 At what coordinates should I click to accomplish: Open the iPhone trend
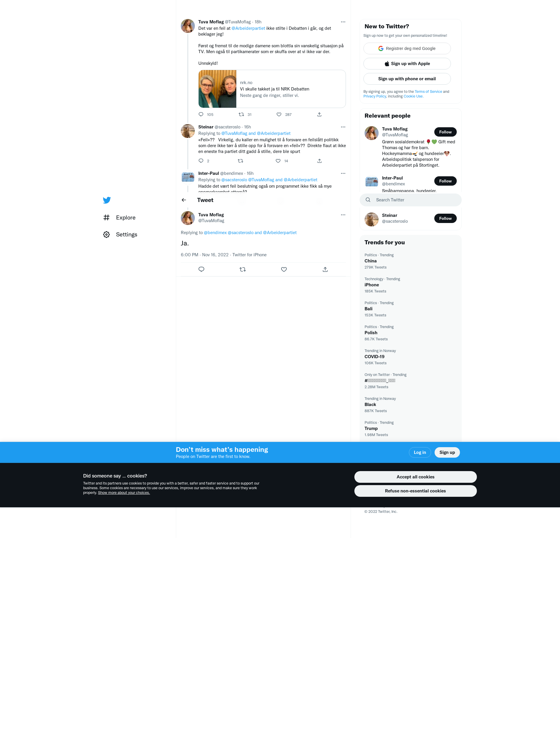tap(411, 285)
